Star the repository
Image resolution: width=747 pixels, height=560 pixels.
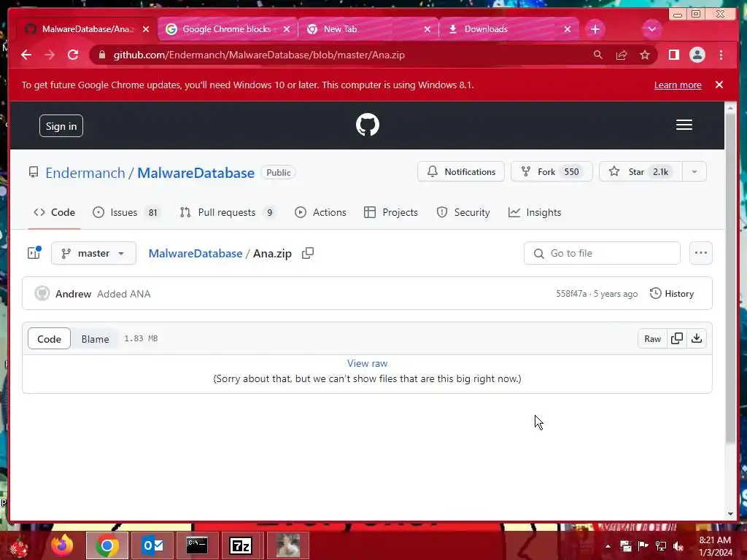[x=640, y=172]
